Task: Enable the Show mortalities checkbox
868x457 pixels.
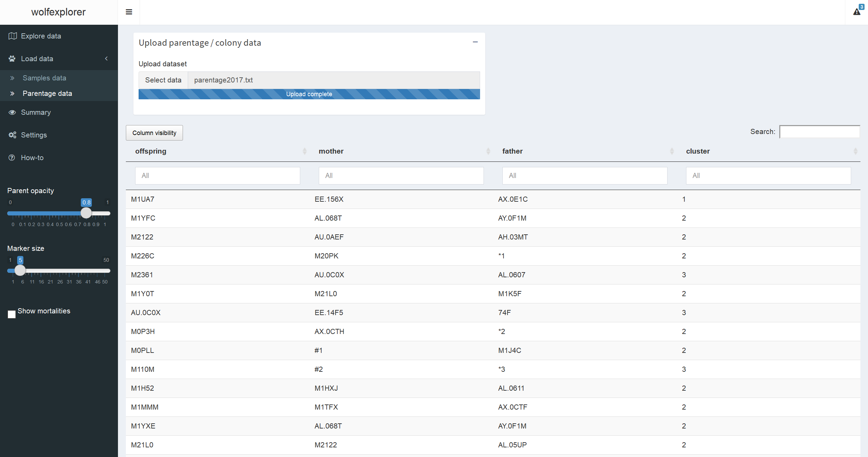Action: point(12,314)
